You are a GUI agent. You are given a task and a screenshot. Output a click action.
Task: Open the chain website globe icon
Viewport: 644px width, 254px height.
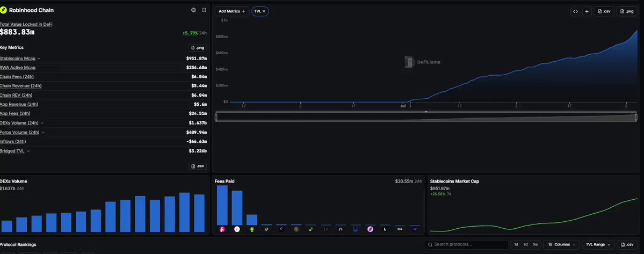point(194,10)
